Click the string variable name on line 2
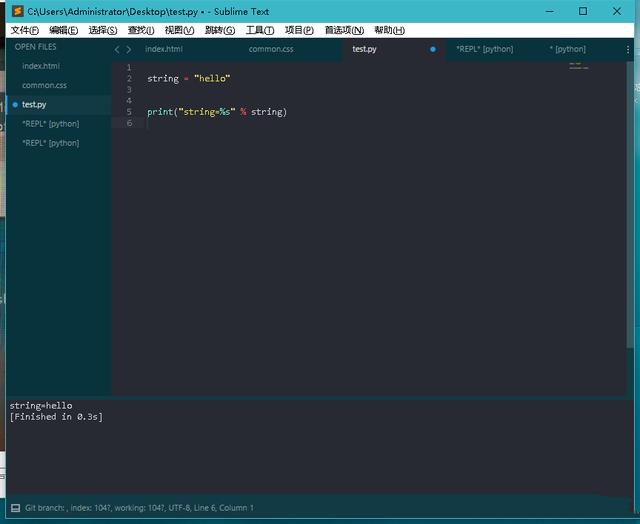 coord(163,78)
